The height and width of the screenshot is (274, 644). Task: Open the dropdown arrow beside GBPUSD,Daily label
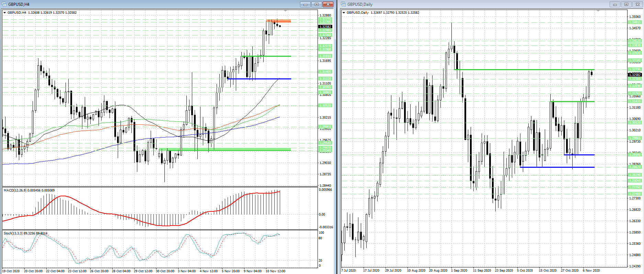click(344, 13)
